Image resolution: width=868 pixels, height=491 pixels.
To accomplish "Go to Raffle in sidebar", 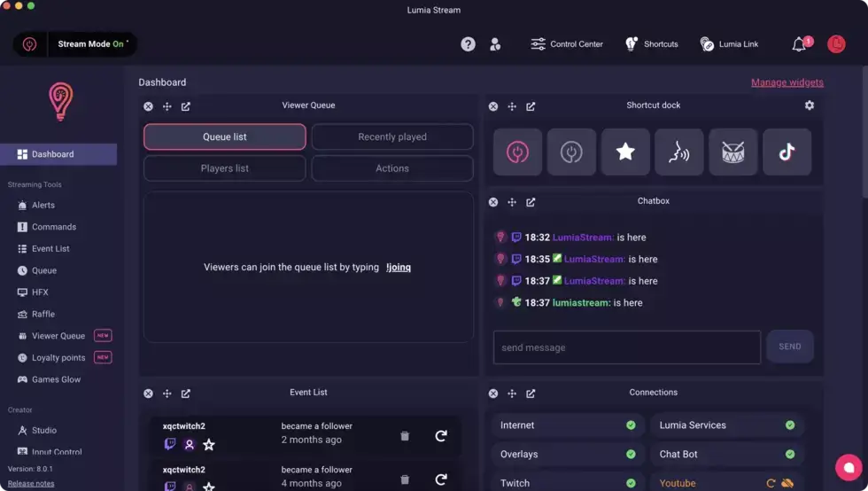I will tap(43, 314).
